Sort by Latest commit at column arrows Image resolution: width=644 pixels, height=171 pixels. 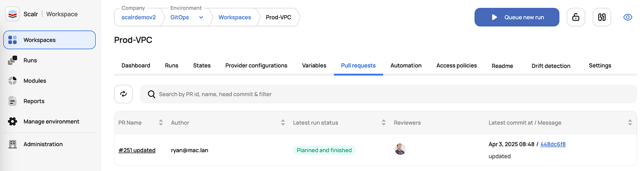630,123
